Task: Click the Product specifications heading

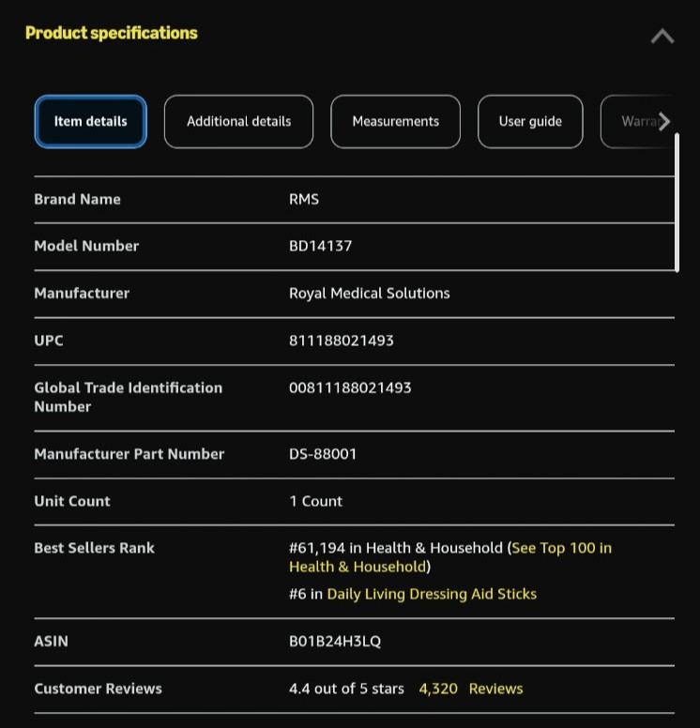Action: (x=112, y=33)
